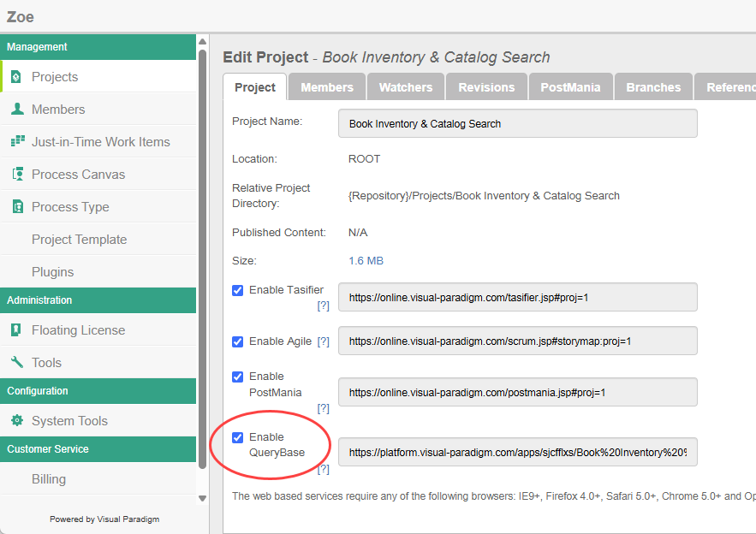Click the PostMania URL field

(x=518, y=392)
